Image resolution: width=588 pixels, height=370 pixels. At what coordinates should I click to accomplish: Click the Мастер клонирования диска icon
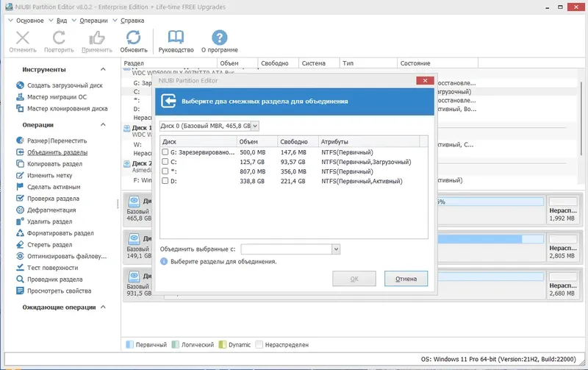(x=20, y=108)
